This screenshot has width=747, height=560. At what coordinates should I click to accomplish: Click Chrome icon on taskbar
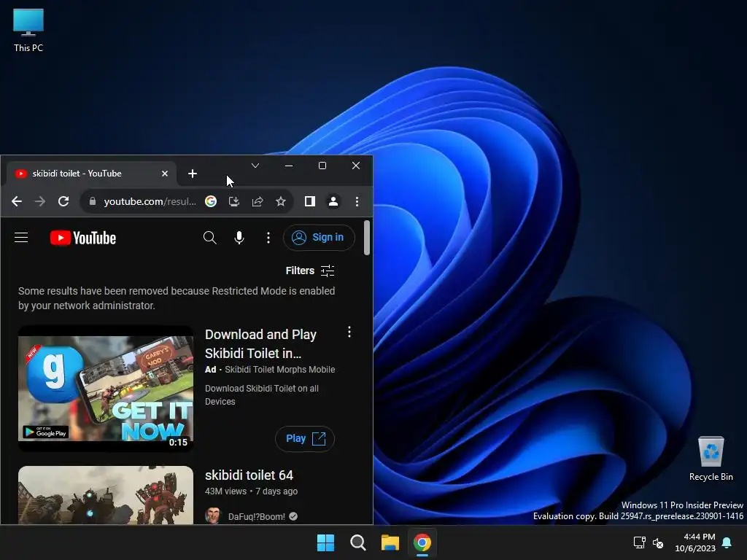pos(422,542)
